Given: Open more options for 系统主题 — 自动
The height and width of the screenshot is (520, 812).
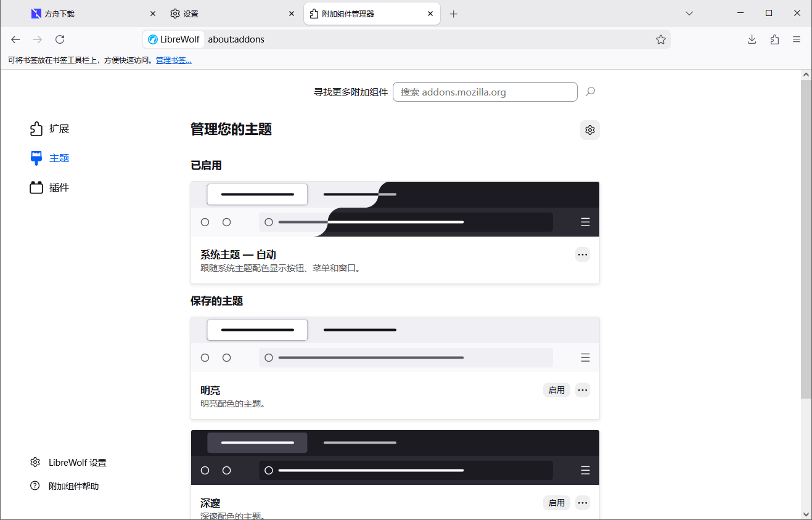Looking at the screenshot, I should (582, 254).
